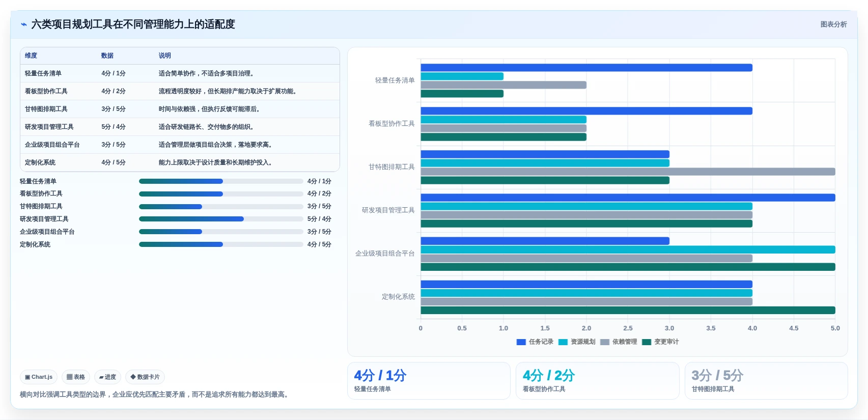
Task: Click the 任务记录 bar for 看板型协作工具
Action: pos(586,111)
